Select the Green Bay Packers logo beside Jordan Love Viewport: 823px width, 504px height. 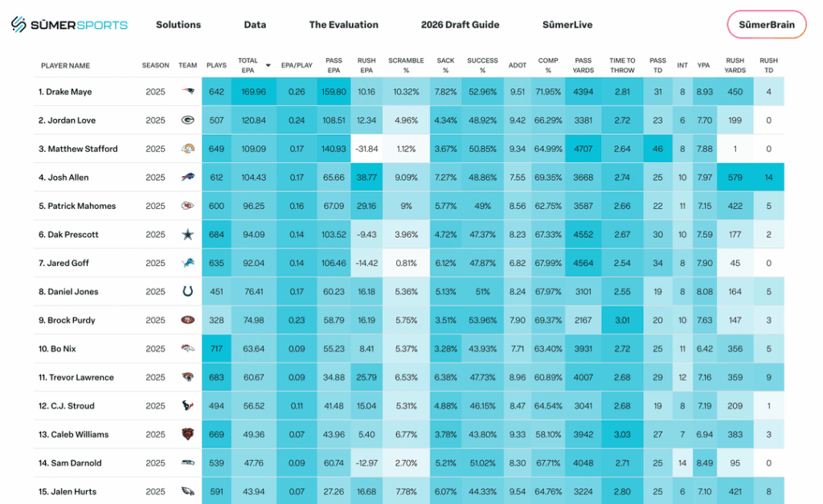[x=187, y=120]
